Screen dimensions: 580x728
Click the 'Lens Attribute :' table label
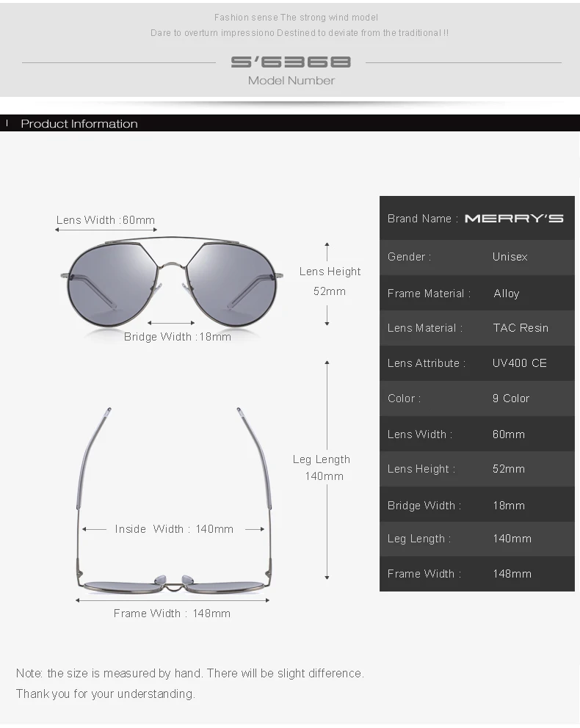tap(427, 363)
